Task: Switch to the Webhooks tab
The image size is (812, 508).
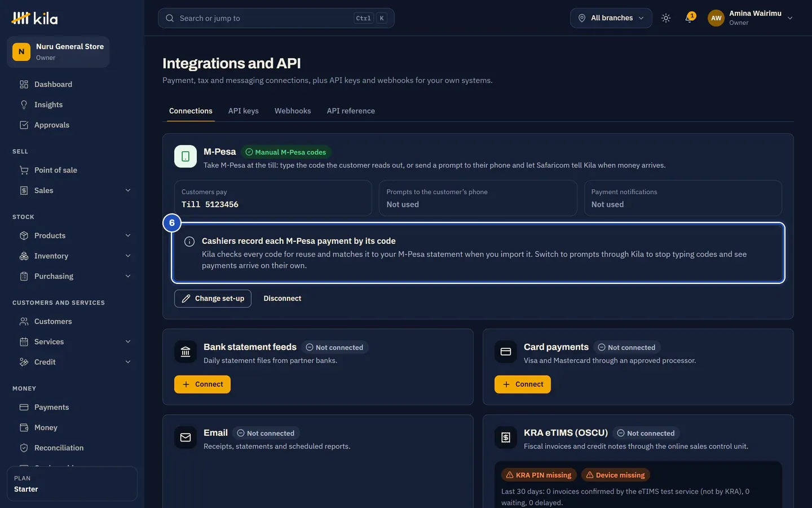Action: [293, 111]
